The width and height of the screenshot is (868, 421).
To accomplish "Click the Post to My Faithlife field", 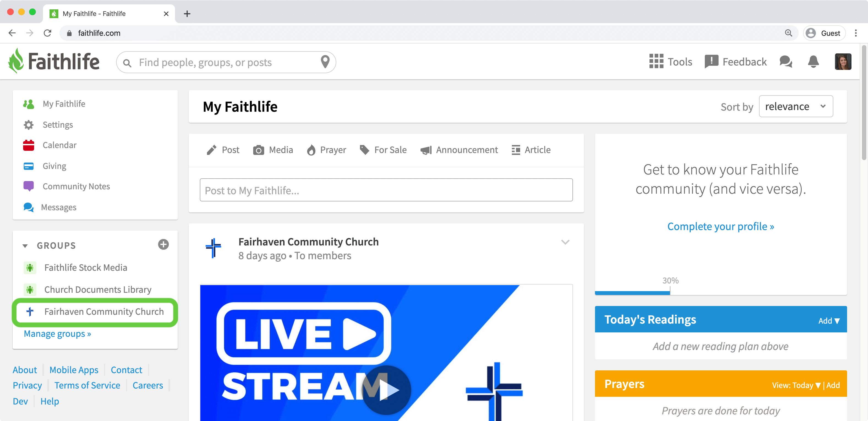I will (x=386, y=190).
